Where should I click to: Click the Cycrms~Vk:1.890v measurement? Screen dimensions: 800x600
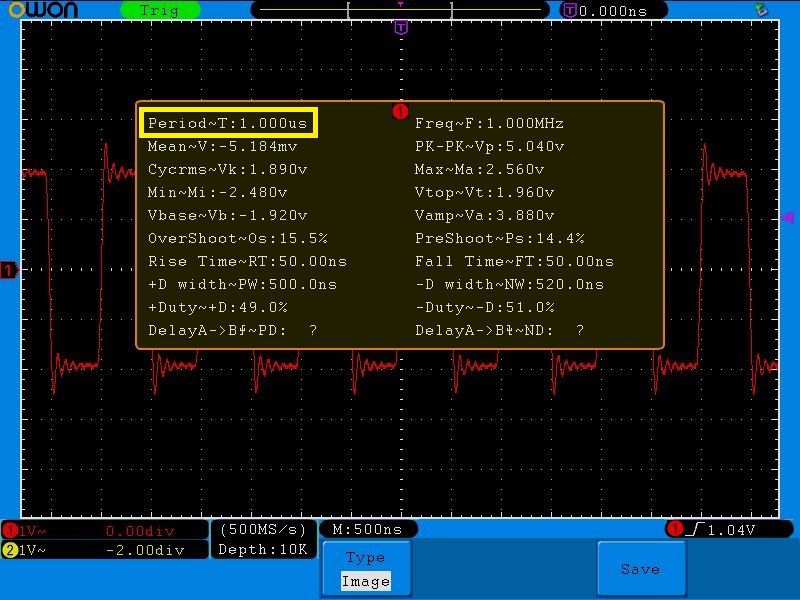[x=228, y=169]
